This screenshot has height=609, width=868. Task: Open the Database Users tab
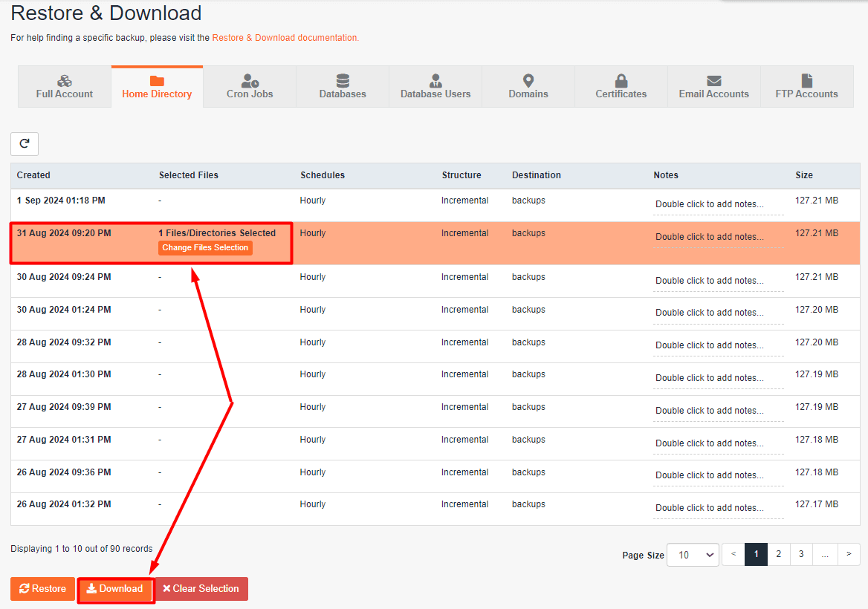[x=435, y=86]
